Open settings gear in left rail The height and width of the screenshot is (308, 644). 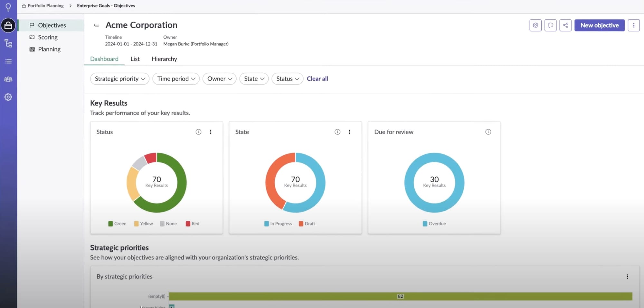click(x=8, y=97)
